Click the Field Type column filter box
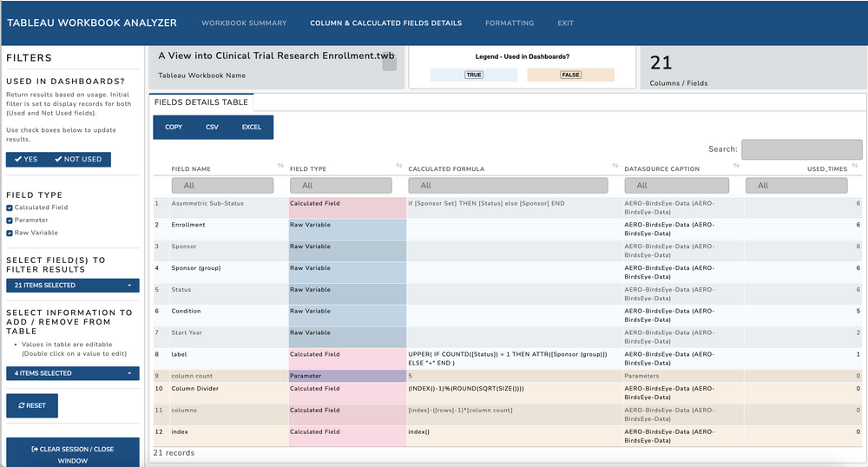Viewport: 868px width, 467px height. click(x=341, y=186)
